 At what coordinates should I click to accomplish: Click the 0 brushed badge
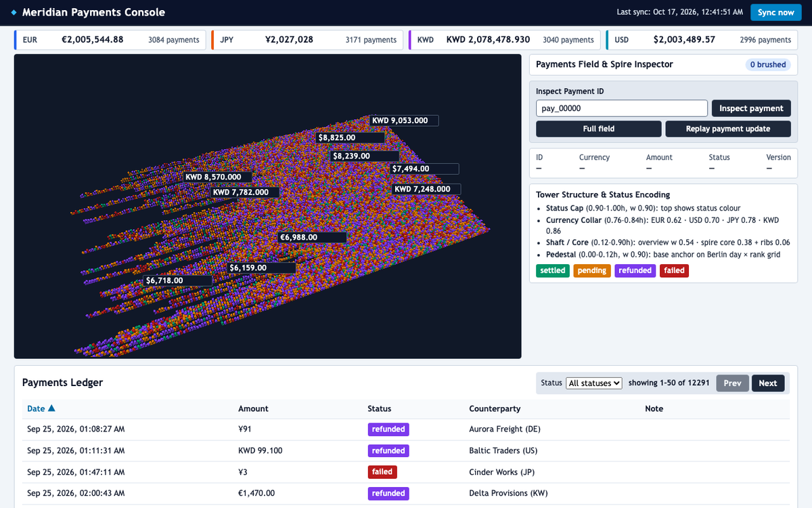767,64
